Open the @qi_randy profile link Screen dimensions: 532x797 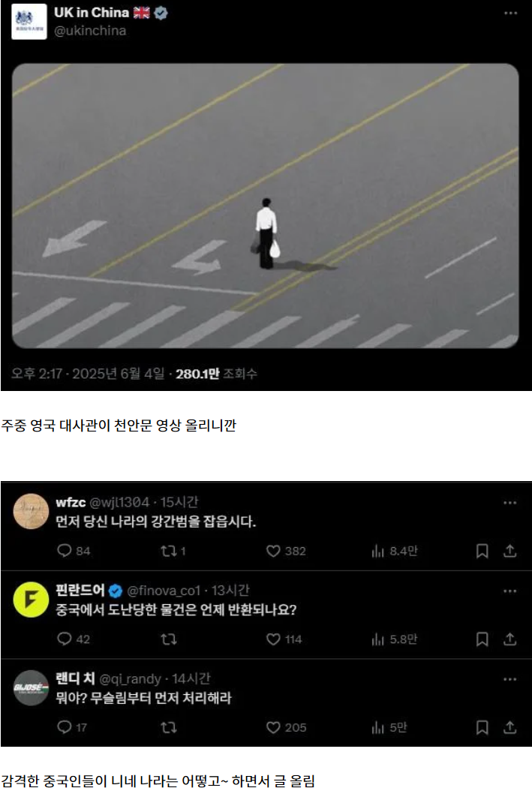click(x=130, y=679)
